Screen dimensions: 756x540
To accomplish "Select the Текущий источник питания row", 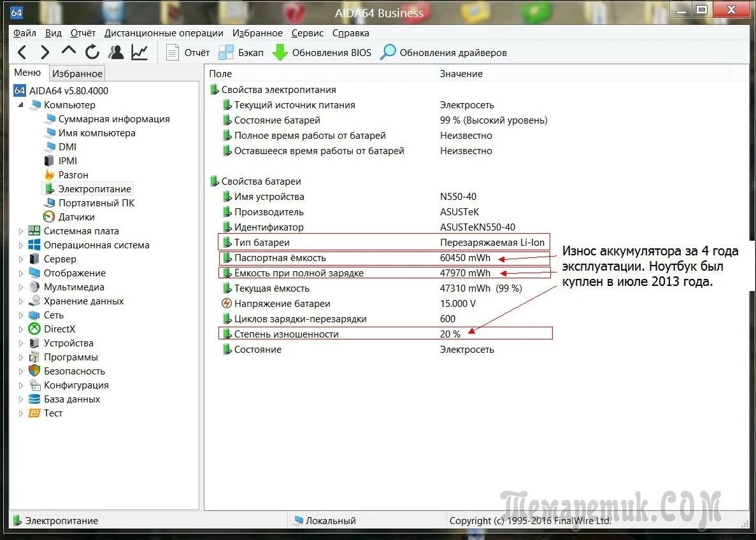I will coord(358,104).
